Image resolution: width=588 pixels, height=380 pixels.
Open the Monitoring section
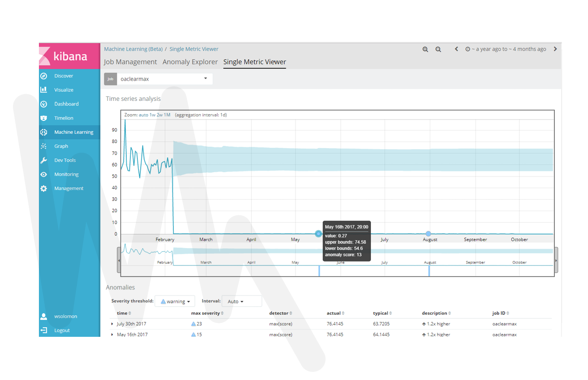66,174
